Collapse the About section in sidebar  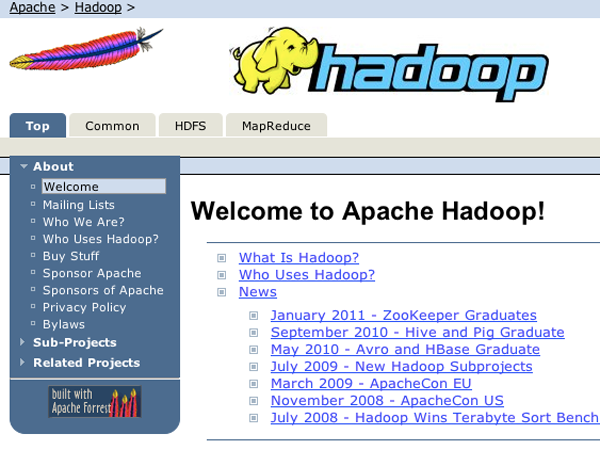click(24, 166)
